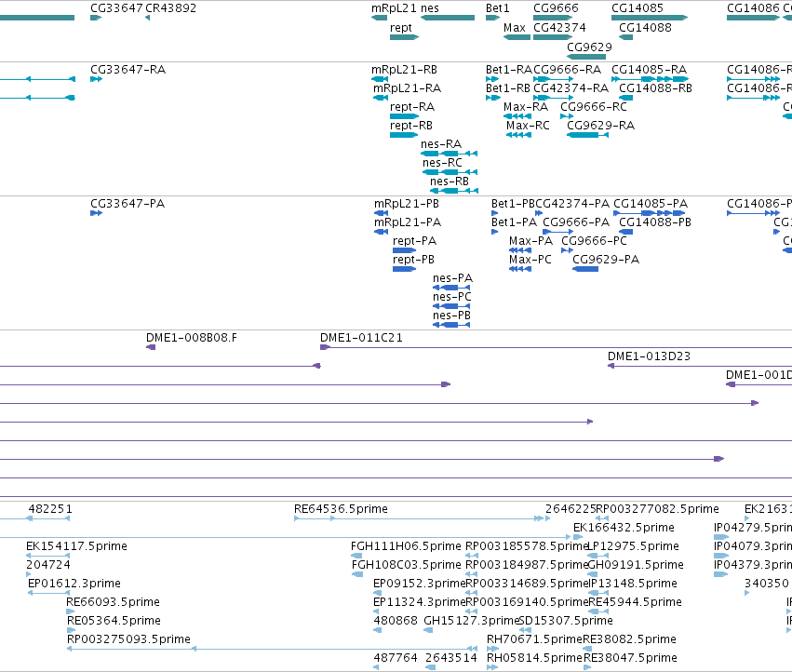792x672 pixels.
Task: Click transcript mRpL21-RA
Action: click(381, 98)
